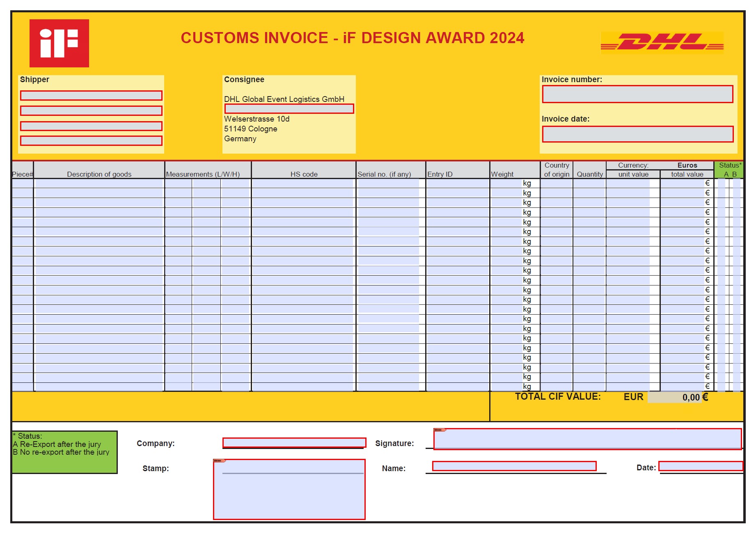Tick Status A checkbox in first table row
756x534 pixels.
(721, 183)
